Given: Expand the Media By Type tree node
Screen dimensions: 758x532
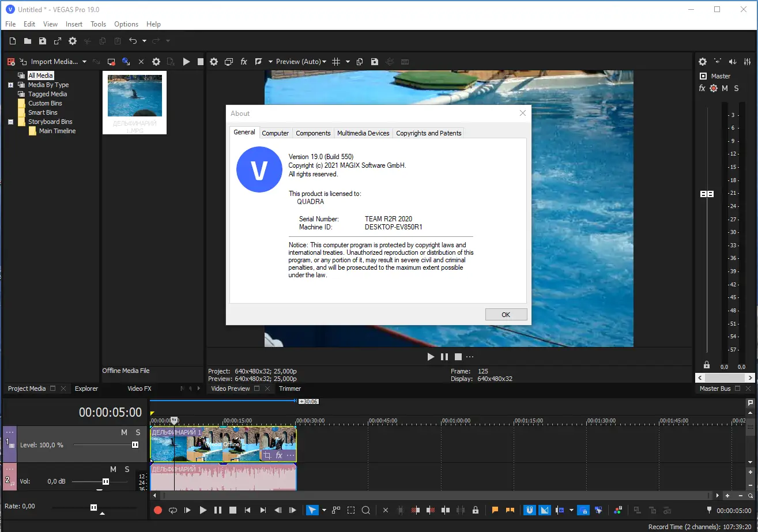Looking at the screenshot, I should 10,85.
